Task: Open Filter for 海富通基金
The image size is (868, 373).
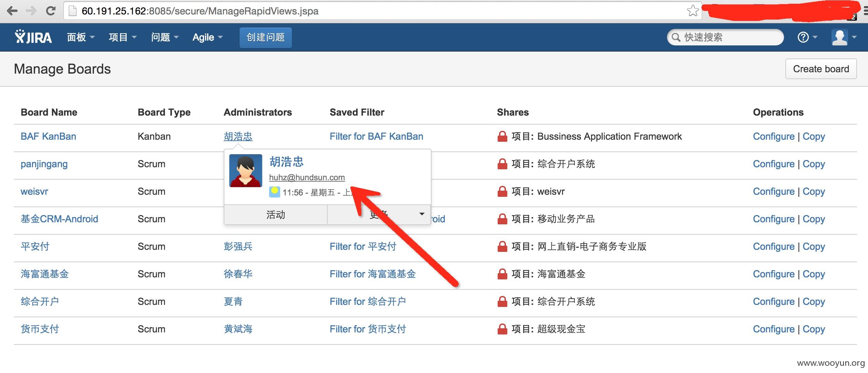Action: pos(373,274)
